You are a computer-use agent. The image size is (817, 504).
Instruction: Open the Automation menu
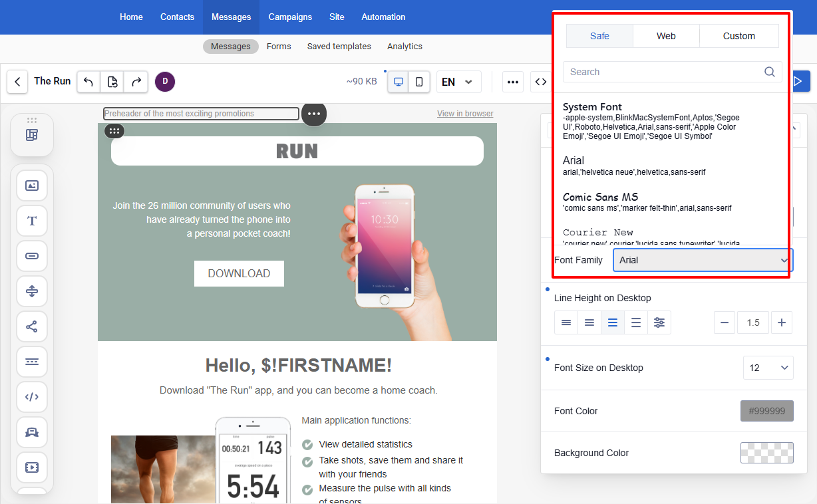click(x=383, y=17)
